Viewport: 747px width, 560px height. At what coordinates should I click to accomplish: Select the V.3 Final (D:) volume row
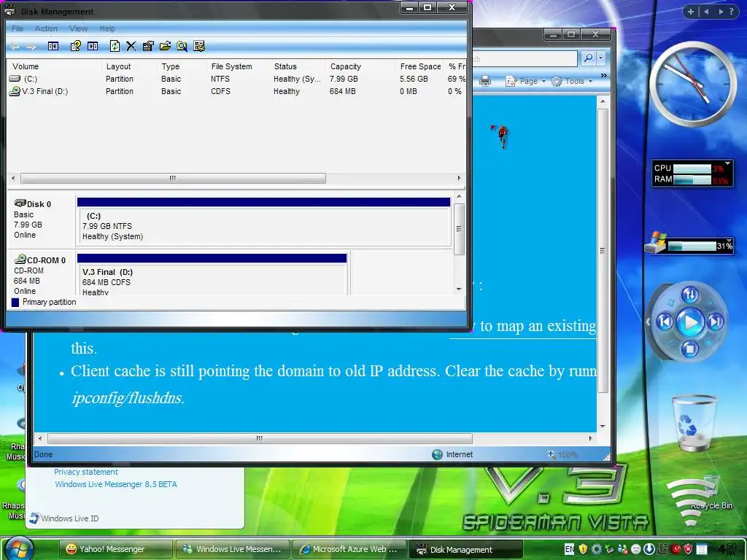click(236, 91)
